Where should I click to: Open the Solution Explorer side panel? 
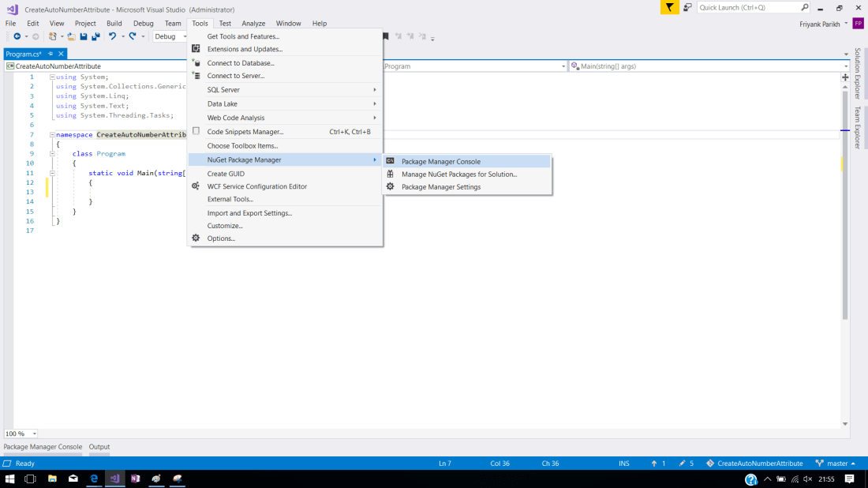[858, 73]
